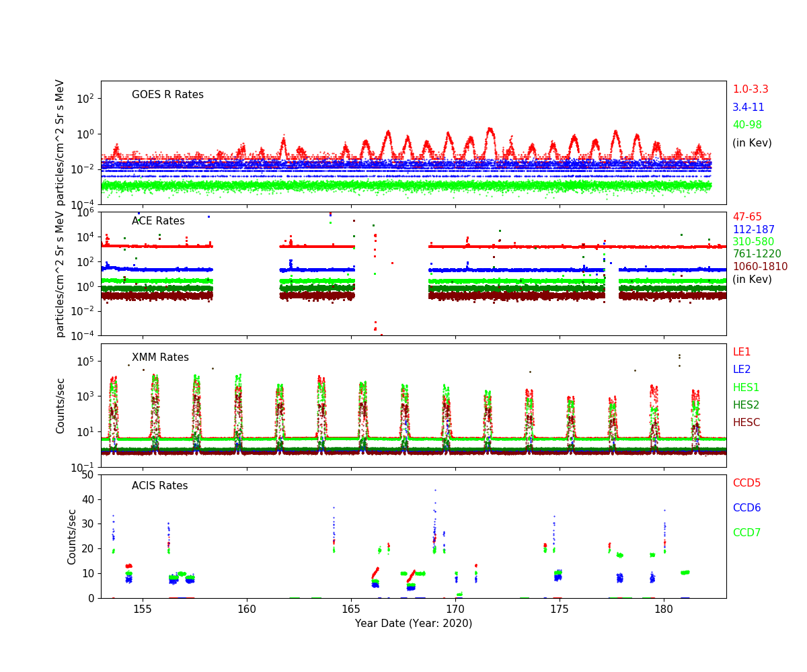Click the HES1 legend label
This screenshot has width=807, height=672.
(745, 388)
